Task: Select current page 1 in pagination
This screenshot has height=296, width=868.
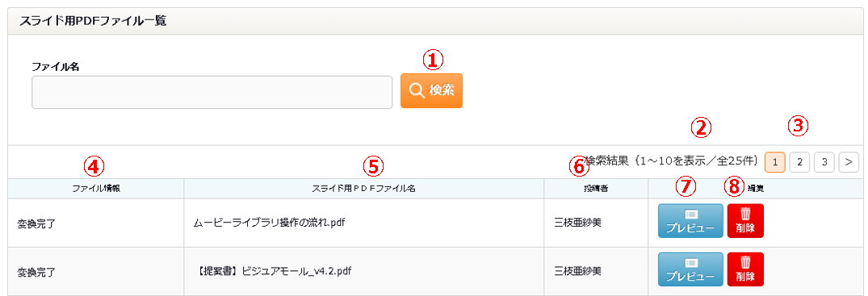Action: tap(774, 161)
